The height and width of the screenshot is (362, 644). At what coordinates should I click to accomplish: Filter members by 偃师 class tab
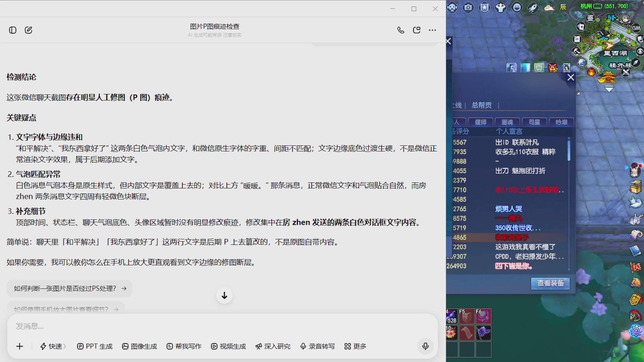[480, 122]
